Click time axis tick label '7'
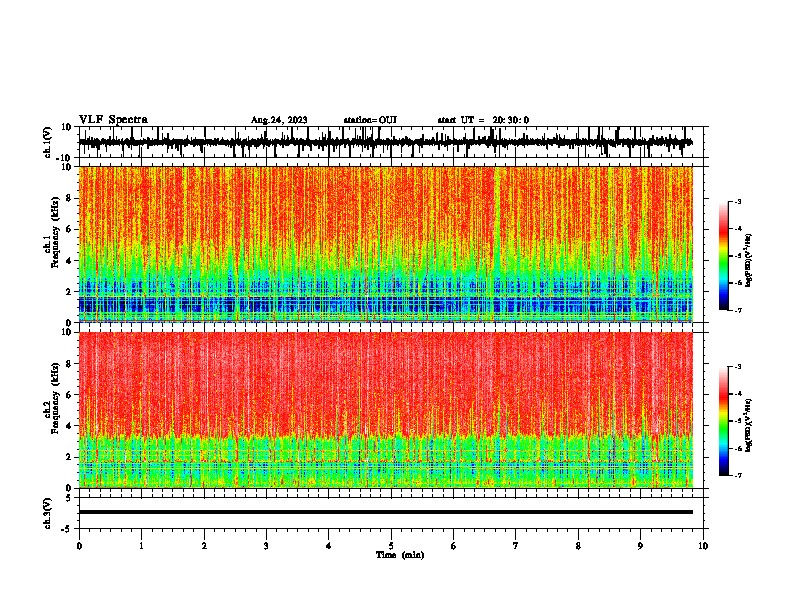Screen dimensions: 792x612 516,545
